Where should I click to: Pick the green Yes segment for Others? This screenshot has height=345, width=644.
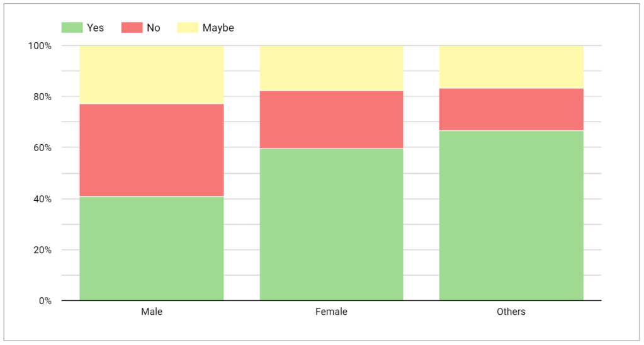[x=511, y=215]
